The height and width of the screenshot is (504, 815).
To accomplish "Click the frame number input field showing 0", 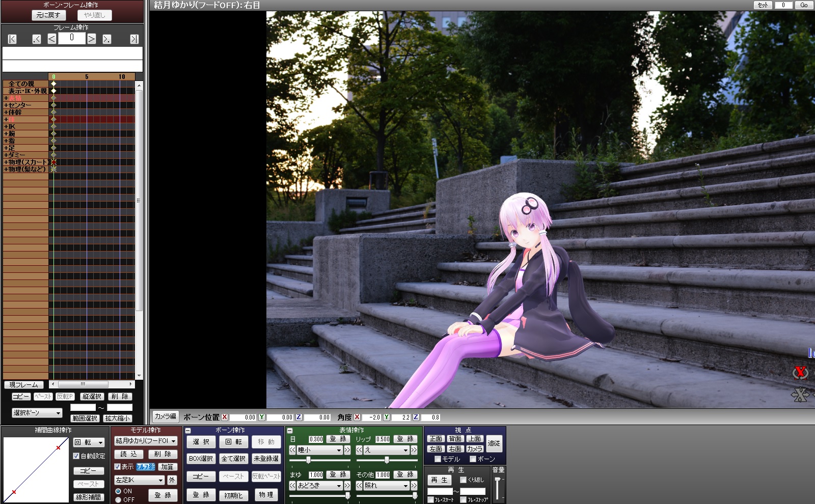I will 72,39.
